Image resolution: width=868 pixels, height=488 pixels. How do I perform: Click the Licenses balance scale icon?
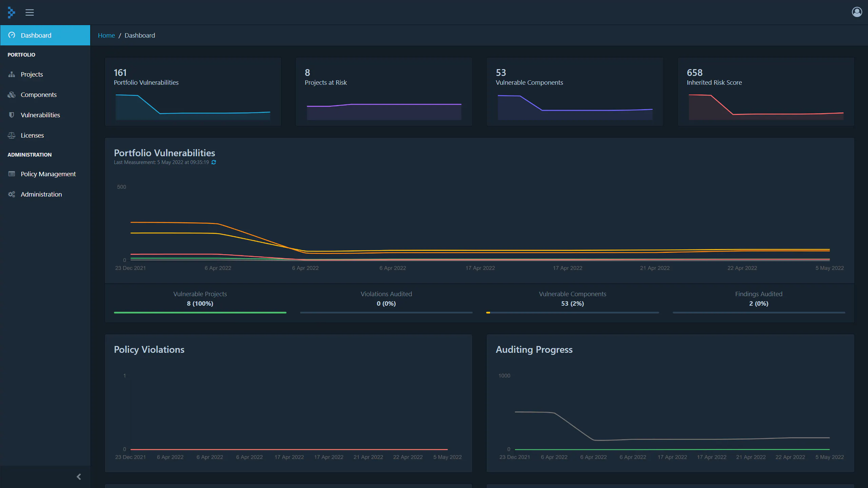[x=12, y=135]
